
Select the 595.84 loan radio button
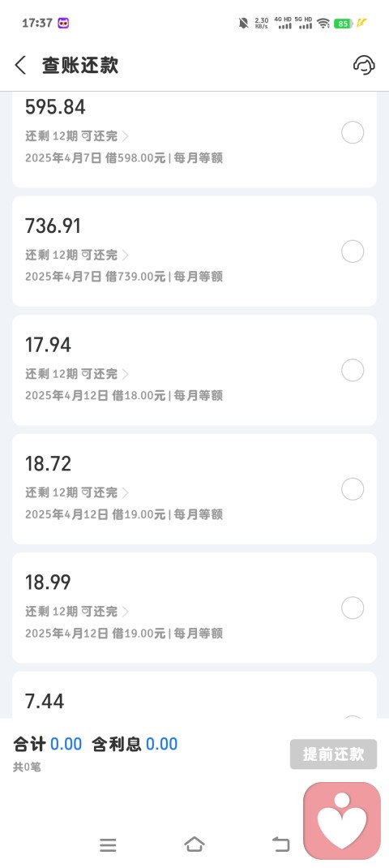tap(353, 133)
